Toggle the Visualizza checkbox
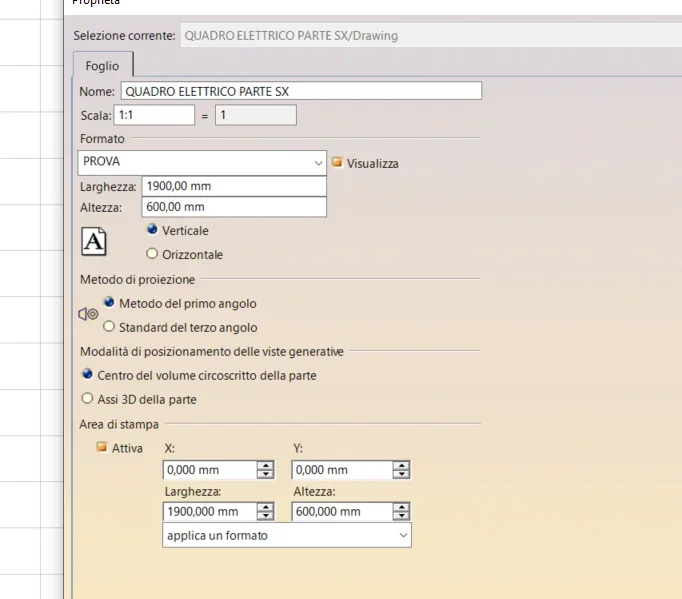This screenshot has height=599, width=682. [x=337, y=163]
